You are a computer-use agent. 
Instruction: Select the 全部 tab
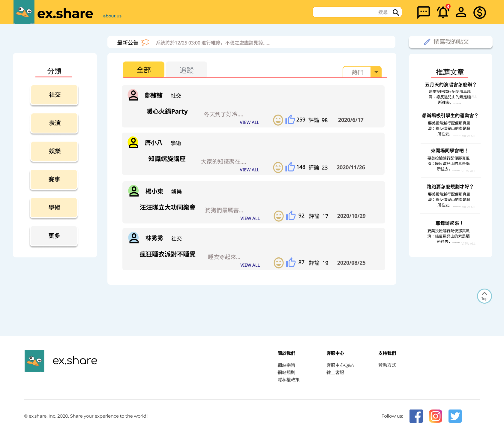(x=143, y=70)
